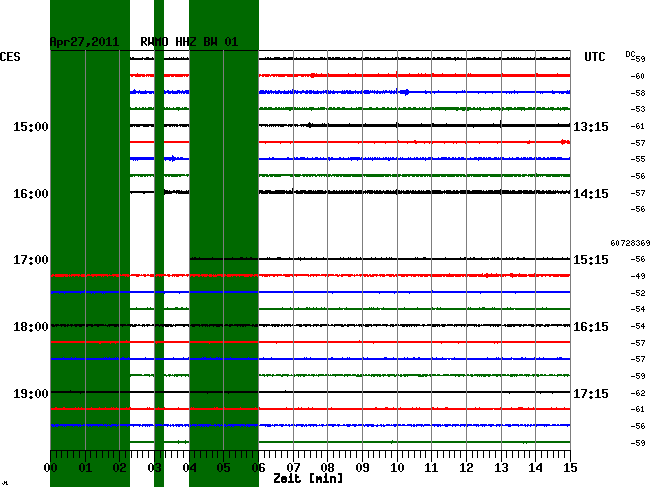The width and height of the screenshot is (650, 494).
Task: Select minute tick label 08
Action: tap(327, 468)
